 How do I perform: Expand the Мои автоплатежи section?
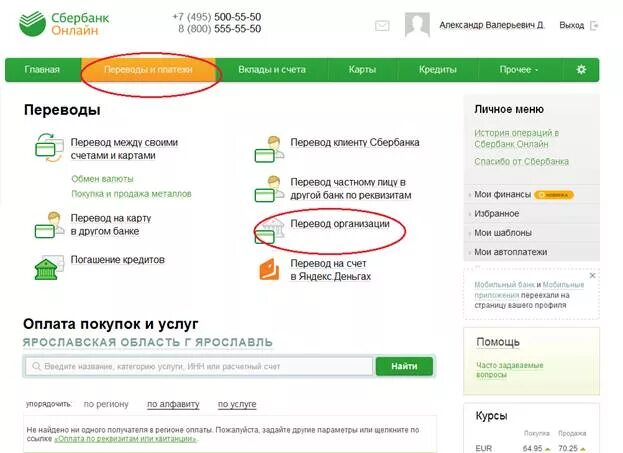tap(510, 252)
